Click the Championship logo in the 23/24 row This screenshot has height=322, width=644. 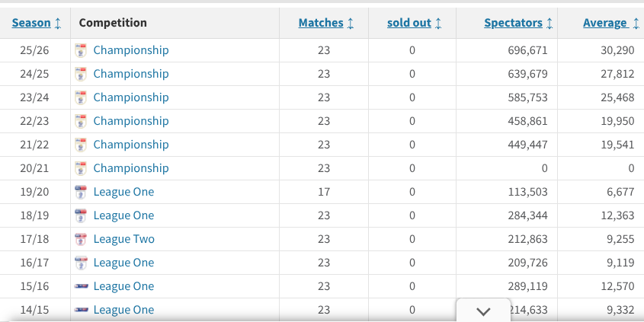tap(81, 97)
